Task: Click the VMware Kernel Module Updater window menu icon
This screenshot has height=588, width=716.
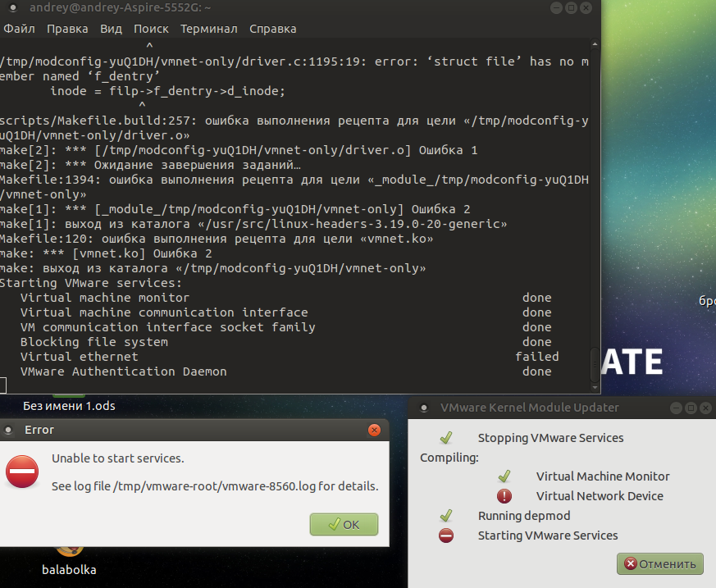Action: (x=424, y=408)
